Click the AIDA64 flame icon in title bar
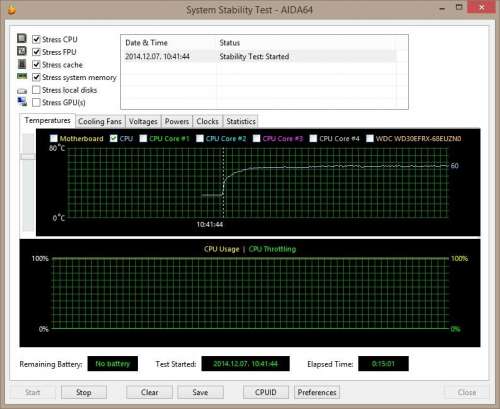This screenshot has width=500, height=409. tap(12, 9)
